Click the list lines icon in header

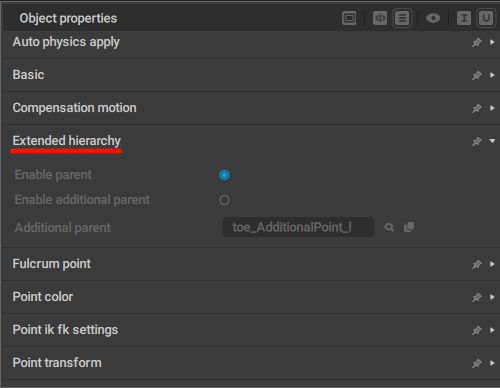point(402,18)
